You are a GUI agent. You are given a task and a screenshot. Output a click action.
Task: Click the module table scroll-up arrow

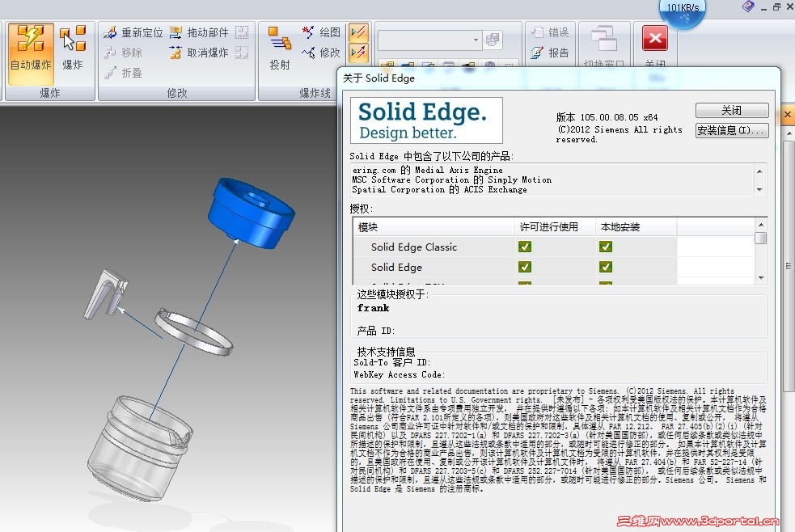coord(760,224)
